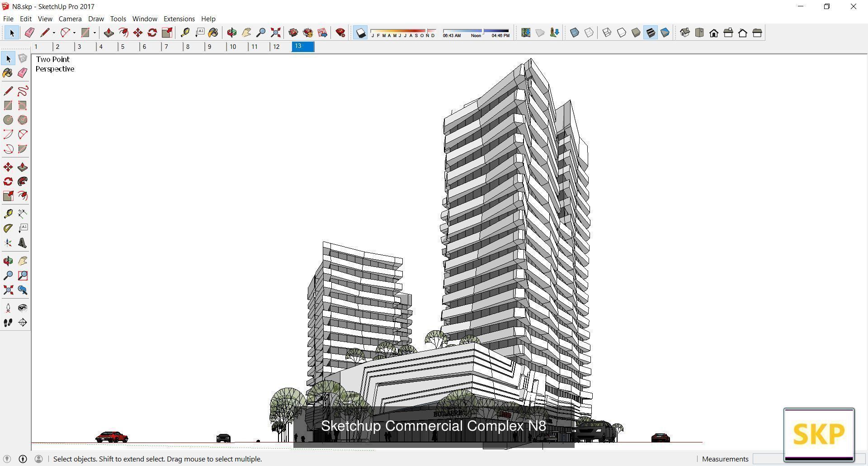
Task: Click the Photo Textures icon in toolbar
Action: tap(554, 33)
